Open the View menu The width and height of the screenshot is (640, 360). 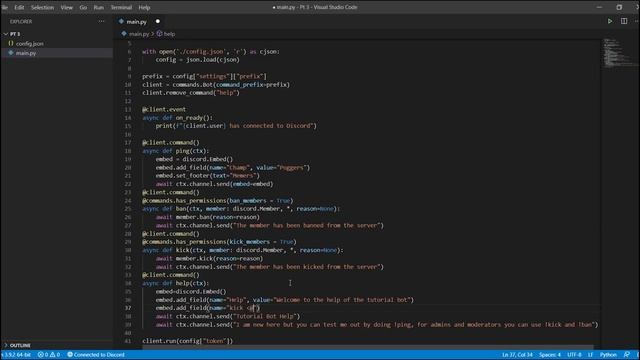(67, 7)
